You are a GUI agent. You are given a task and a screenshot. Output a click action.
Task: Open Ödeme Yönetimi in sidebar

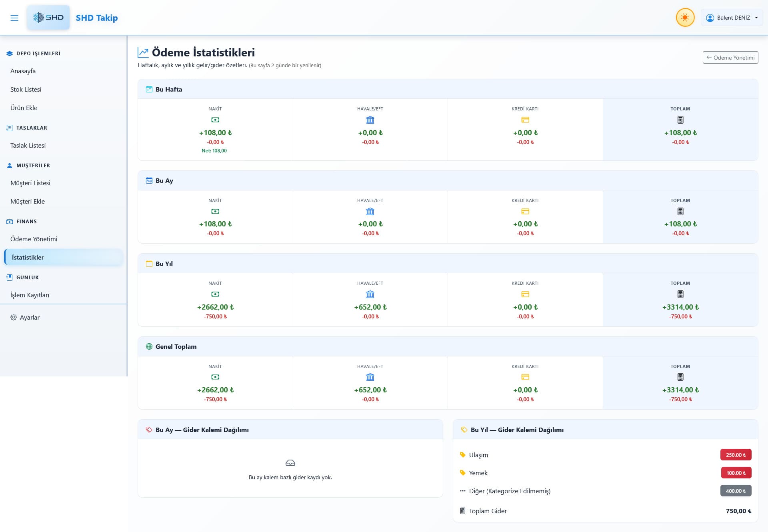34,239
